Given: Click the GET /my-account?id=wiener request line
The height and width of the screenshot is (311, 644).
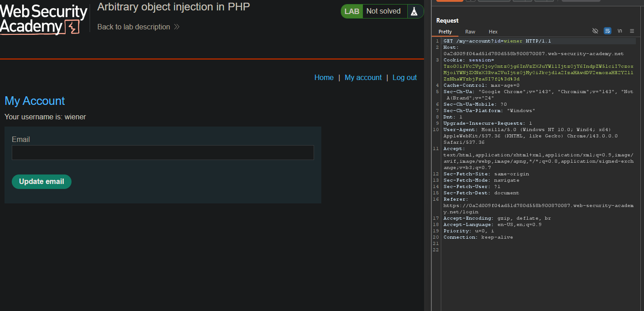Looking at the screenshot, I should 497,41.
